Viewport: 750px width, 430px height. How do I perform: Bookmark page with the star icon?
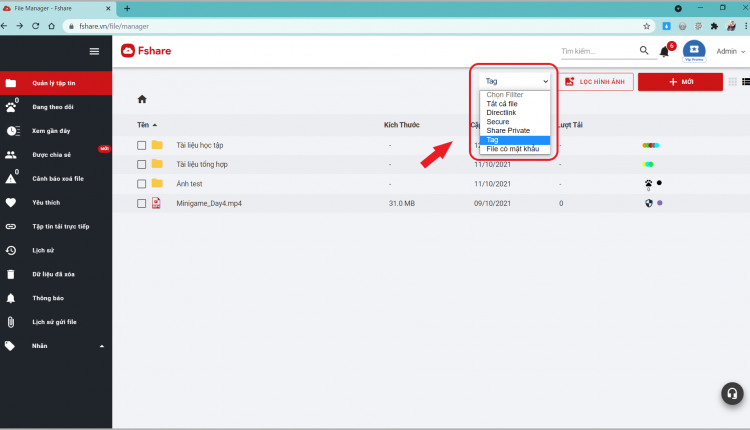(x=646, y=26)
